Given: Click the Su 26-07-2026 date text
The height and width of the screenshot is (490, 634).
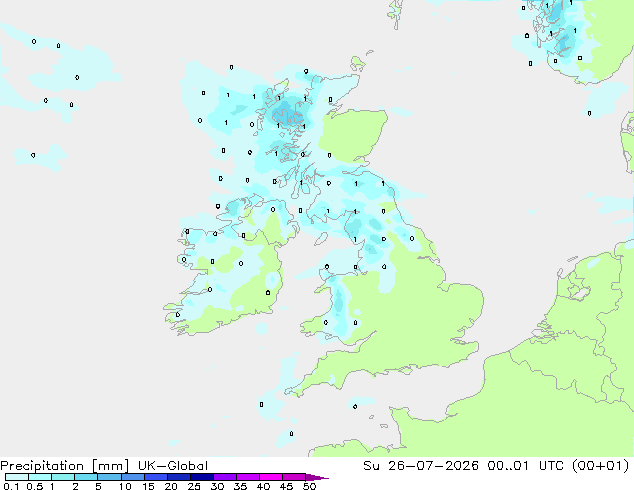Looking at the screenshot, I should point(421,466).
